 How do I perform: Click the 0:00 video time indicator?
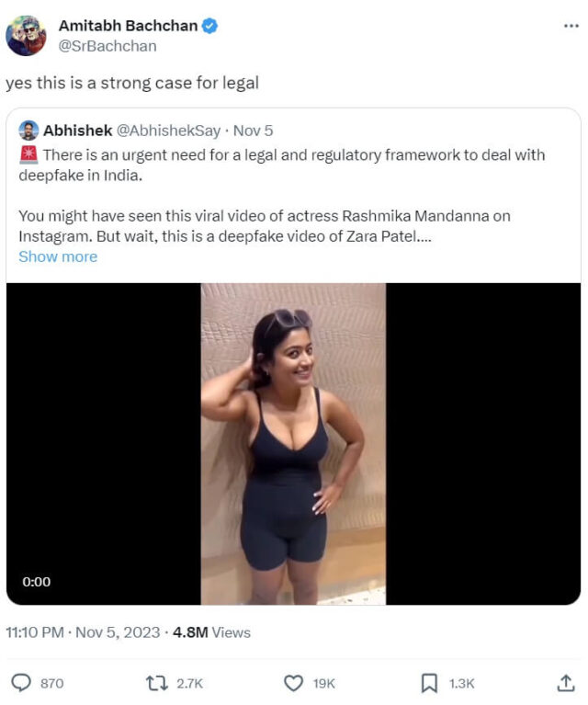click(37, 581)
